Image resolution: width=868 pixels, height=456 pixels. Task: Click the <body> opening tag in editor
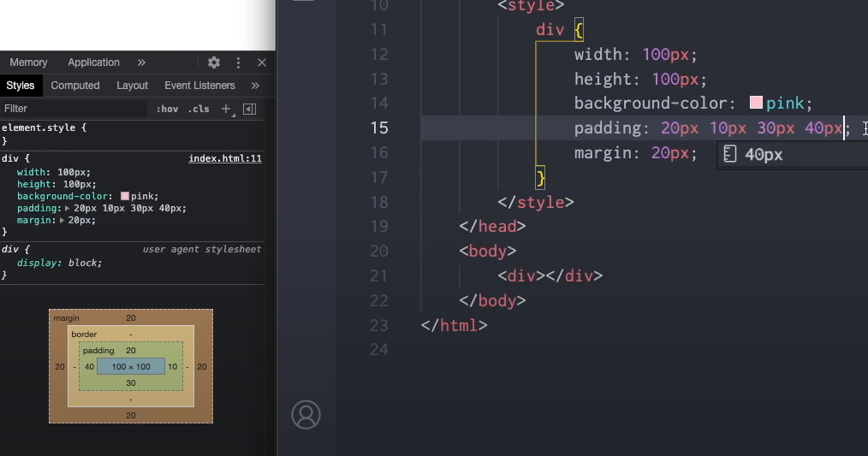488,252
